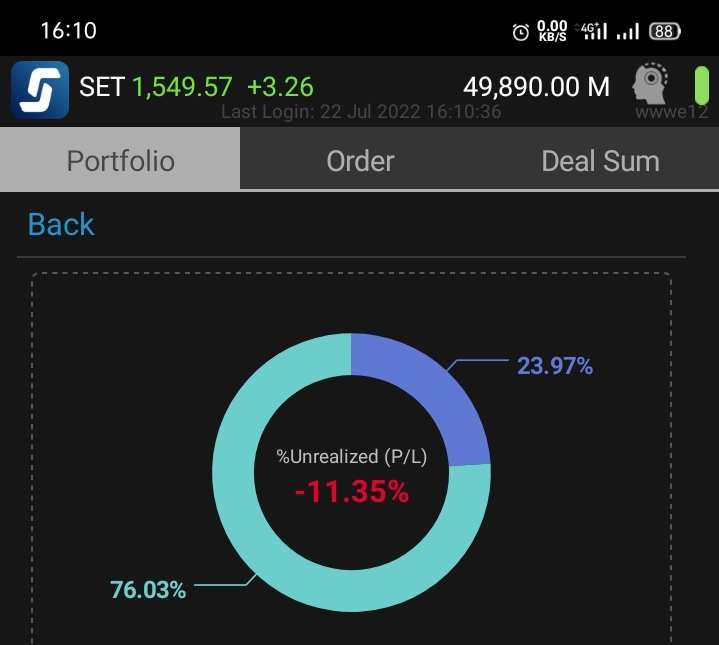This screenshot has width=719, height=645.
Task: Tap the battery level 88 icon
Action: [x=664, y=32]
